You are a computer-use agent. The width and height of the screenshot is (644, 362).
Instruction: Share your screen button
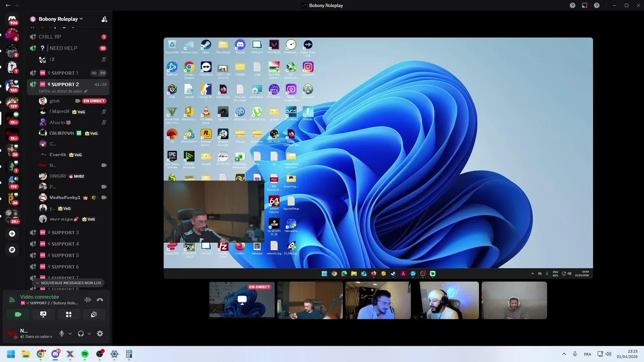click(x=43, y=314)
